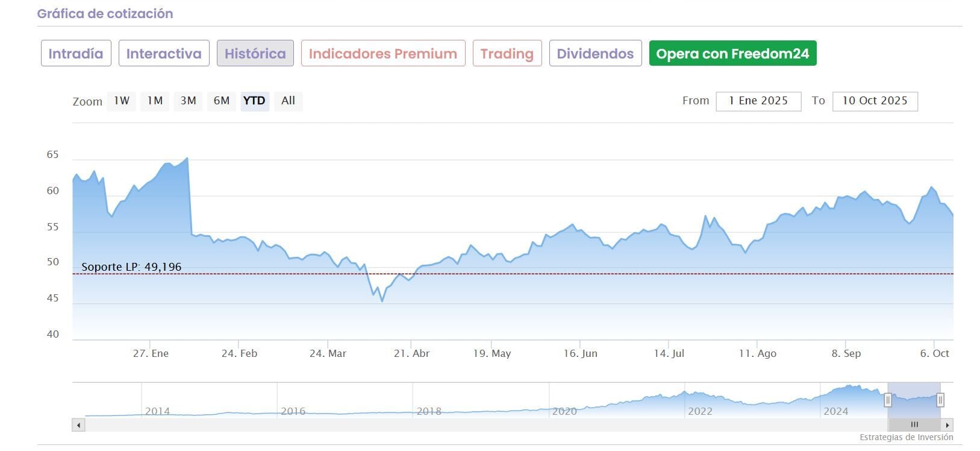This screenshot has height=451, width=980.
Task: Select the 6M zoom option
Action: [x=222, y=101]
